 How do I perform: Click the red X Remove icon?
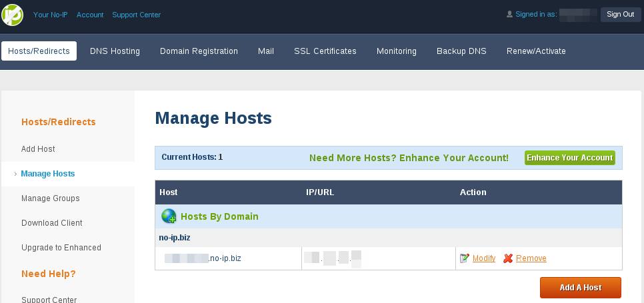click(x=508, y=258)
